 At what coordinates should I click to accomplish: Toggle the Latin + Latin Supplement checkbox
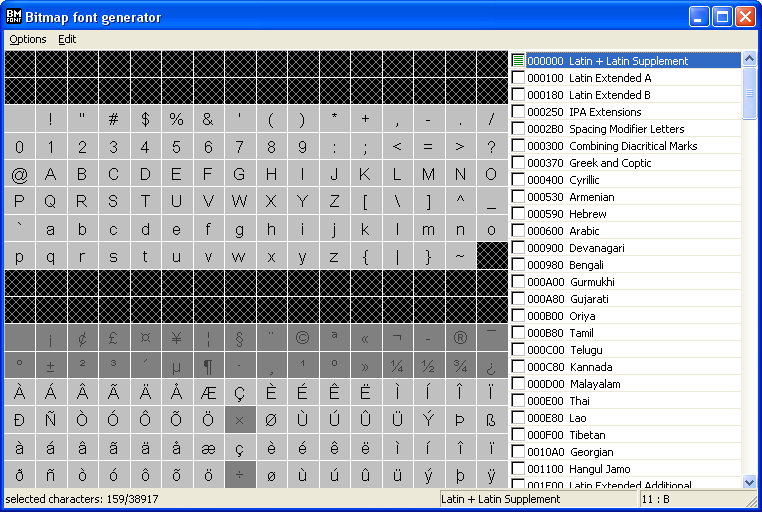tap(518, 61)
